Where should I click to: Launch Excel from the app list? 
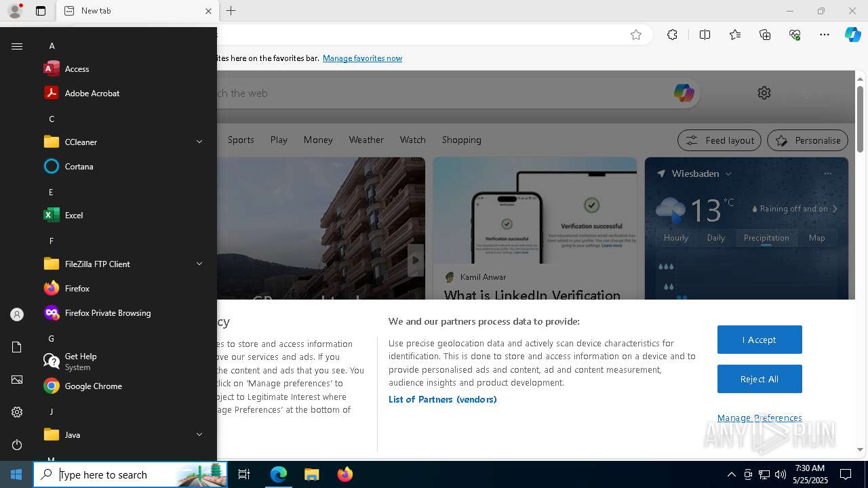click(125, 216)
